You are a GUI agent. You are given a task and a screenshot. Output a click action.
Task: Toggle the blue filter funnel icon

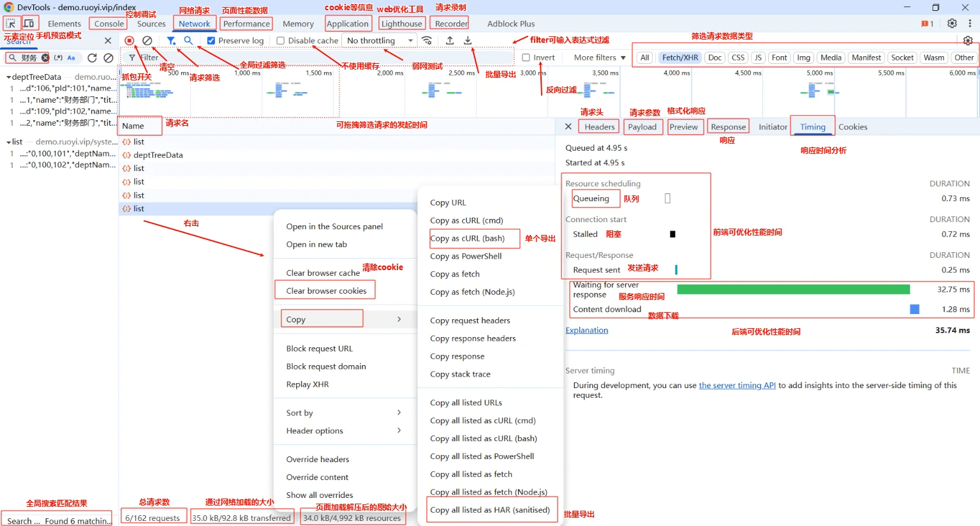tap(171, 40)
